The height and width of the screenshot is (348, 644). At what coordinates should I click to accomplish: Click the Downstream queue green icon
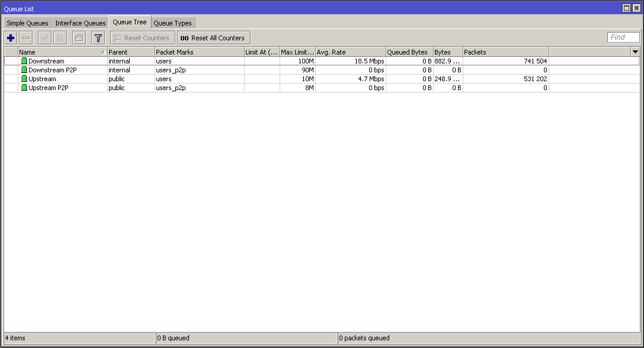(24, 61)
